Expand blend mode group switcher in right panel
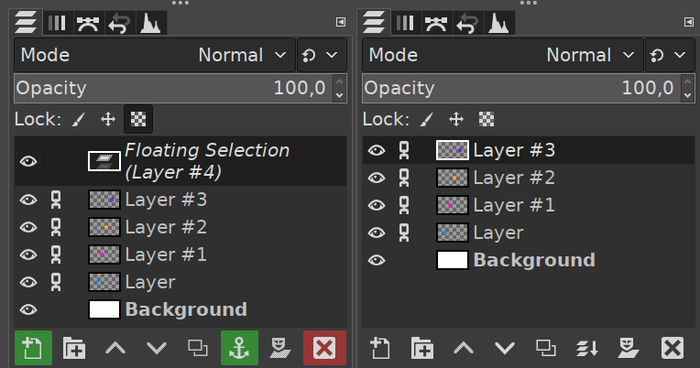The width and height of the screenshot is (700, 368). point(670,55)
